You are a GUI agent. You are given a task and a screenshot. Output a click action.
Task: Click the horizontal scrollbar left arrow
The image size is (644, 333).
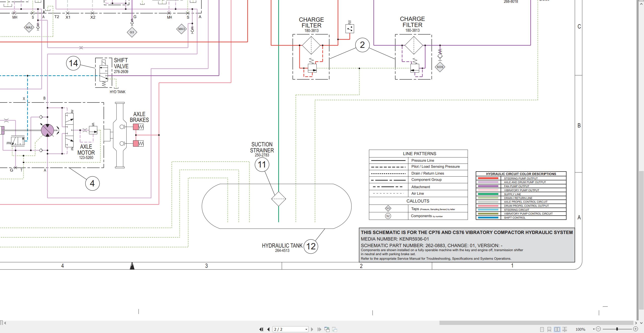coord(5,323)
